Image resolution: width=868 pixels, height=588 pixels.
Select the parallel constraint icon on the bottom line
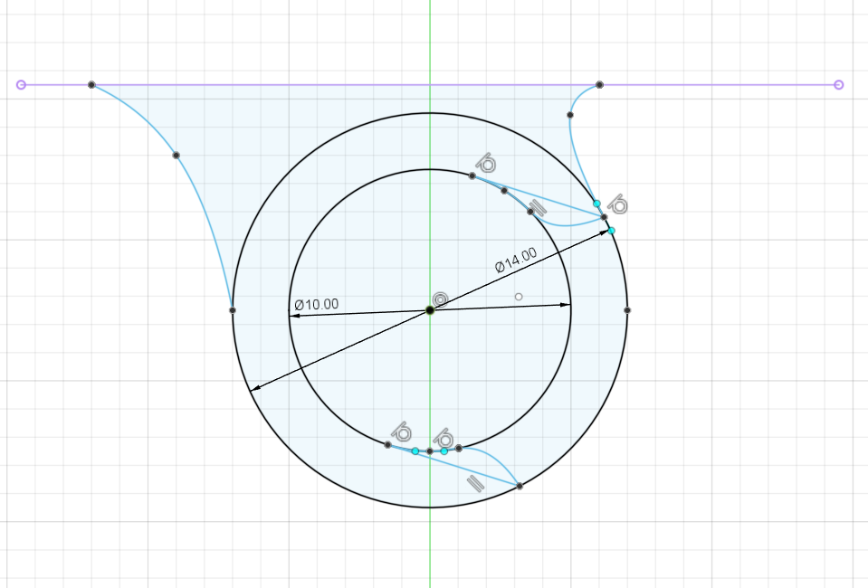476,483
